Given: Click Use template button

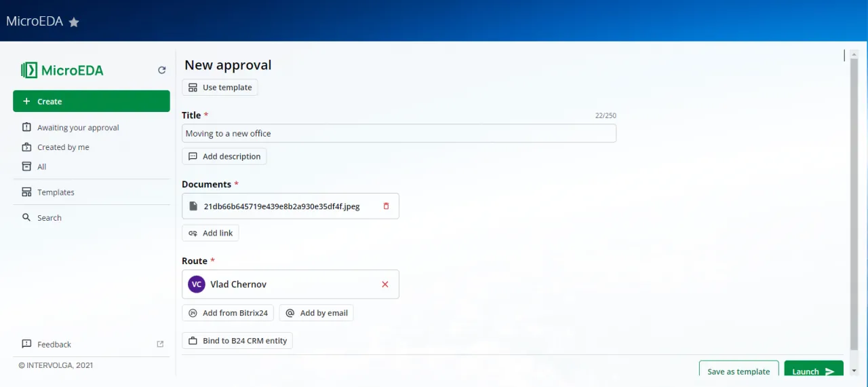Looking at the screenshot, I should 220,88.
